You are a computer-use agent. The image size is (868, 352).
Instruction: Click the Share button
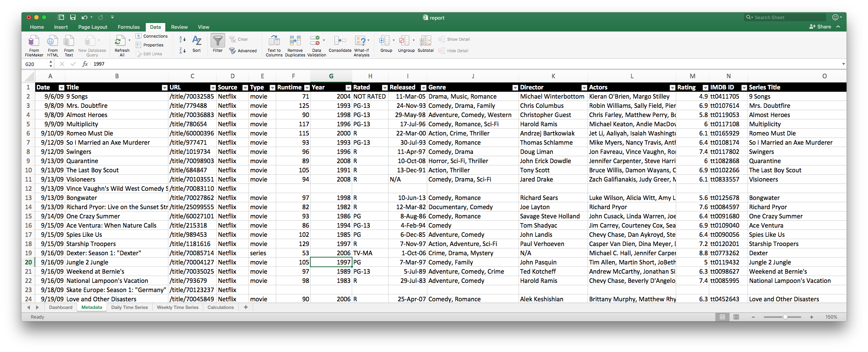point(820,27)
